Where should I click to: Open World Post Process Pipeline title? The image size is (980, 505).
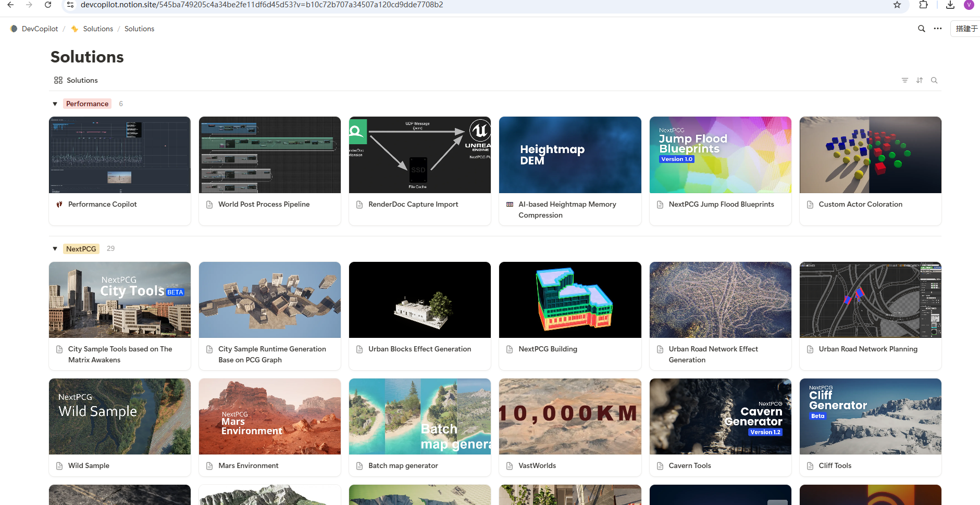coord(264,204)
